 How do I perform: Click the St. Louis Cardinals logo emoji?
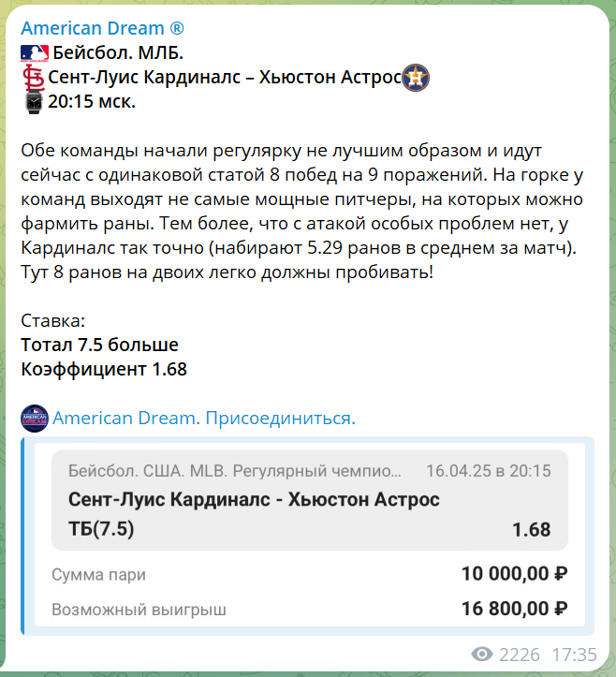pyautogui.click(x=34, y=78)
